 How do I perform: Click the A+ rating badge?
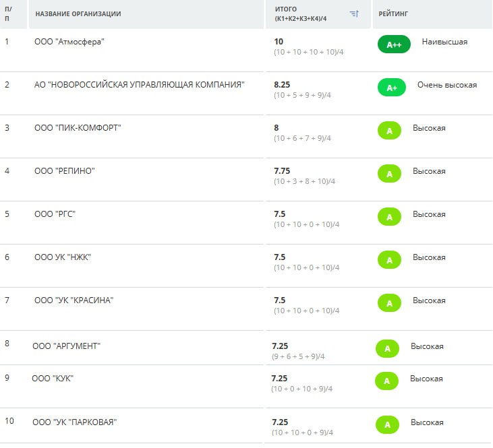391,88
